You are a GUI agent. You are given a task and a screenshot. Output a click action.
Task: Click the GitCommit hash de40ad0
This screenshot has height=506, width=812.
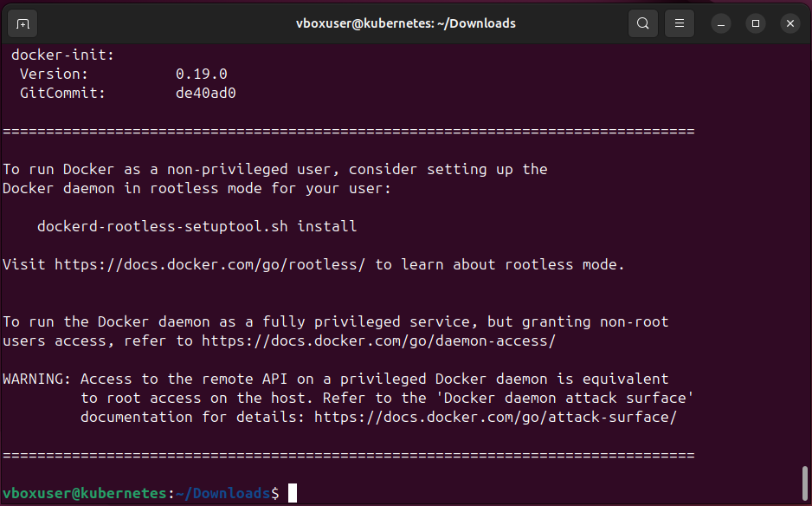point(205,93)
